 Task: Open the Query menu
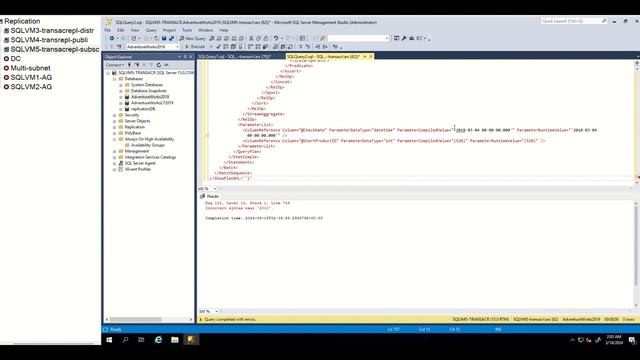click(x=151, y=30)
